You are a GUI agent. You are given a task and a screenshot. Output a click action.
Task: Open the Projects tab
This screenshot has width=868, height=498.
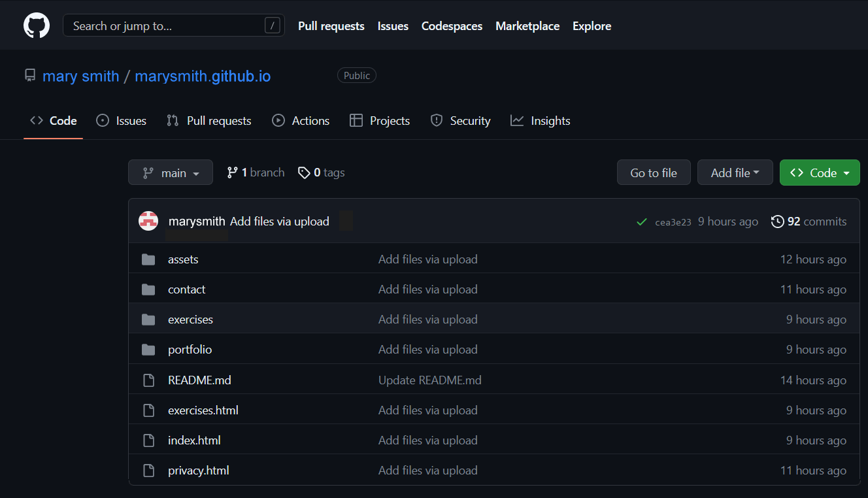tap(380, 121)
